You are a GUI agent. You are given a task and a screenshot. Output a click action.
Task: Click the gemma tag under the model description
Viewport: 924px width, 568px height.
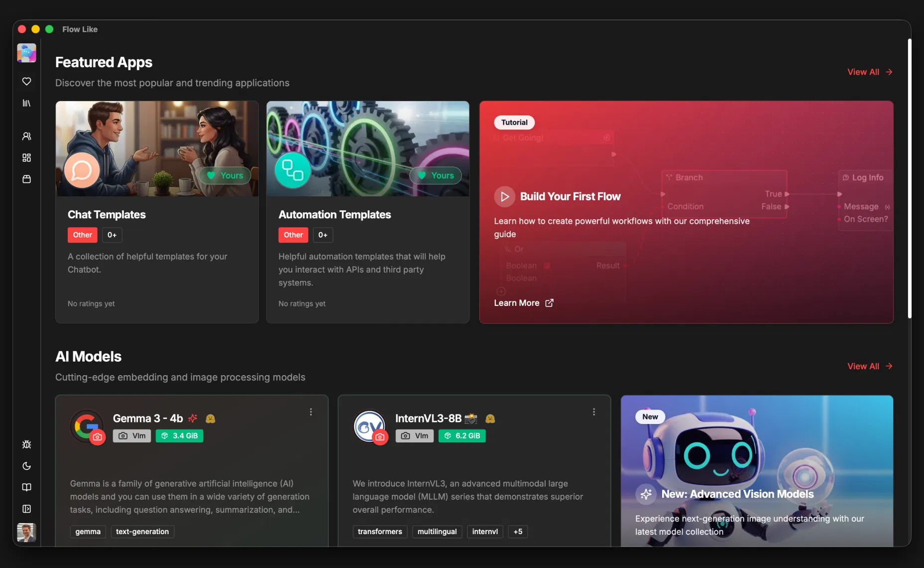[88, 532]
